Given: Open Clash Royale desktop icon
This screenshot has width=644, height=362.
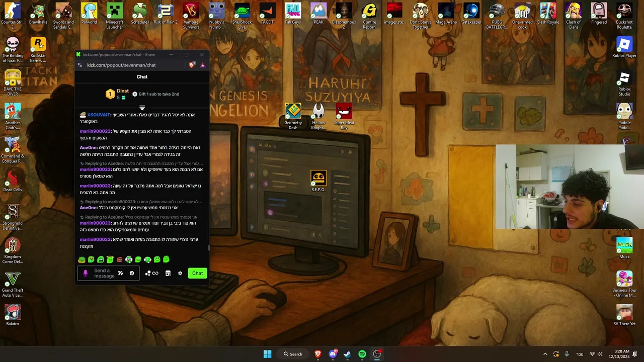Looking at the screenshot, I should click(x=548, y=14).
